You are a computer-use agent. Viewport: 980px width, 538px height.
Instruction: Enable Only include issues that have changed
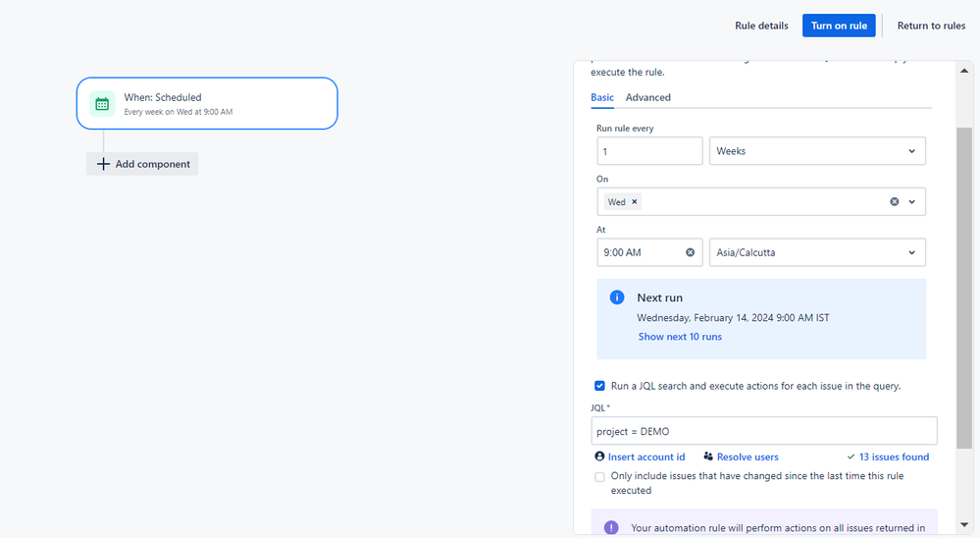(599, 477)
